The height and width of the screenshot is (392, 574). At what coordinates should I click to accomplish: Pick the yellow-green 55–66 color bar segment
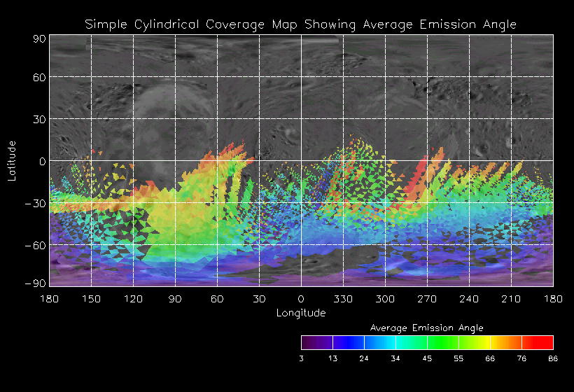coord(475,342)
